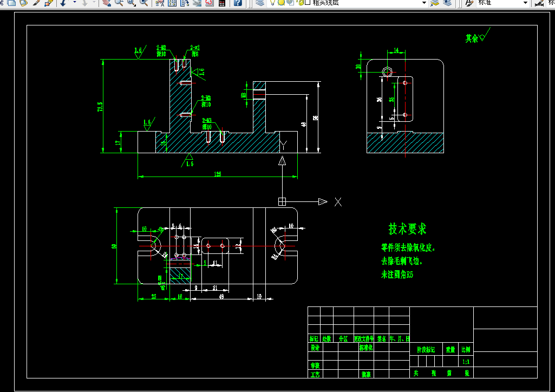Viewport: 555px width, 392px height.
Task: Open Help with the question mark icon
Action: click(x=238, y=3)
